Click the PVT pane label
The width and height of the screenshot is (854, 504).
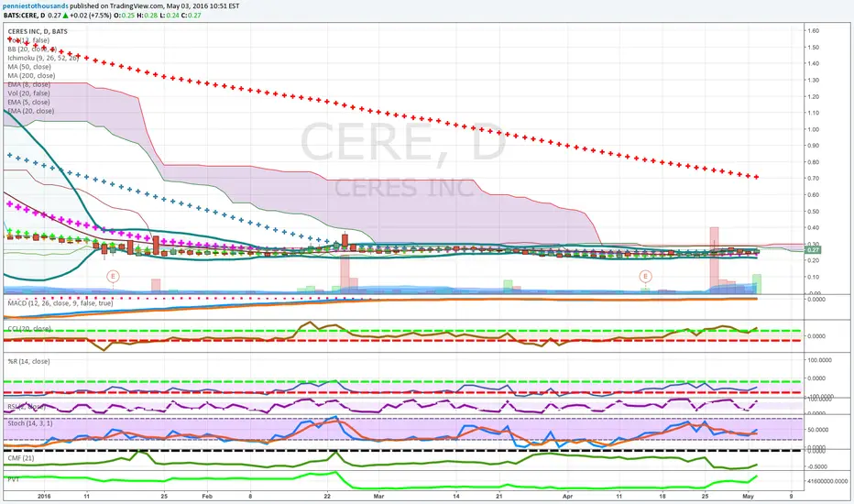tap(13, 479)
